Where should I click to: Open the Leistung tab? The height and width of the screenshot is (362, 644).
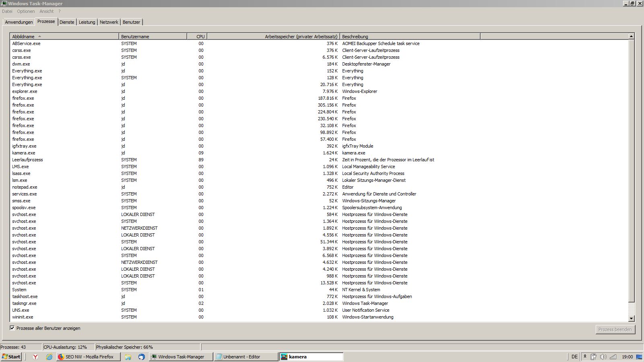[87, 22]
